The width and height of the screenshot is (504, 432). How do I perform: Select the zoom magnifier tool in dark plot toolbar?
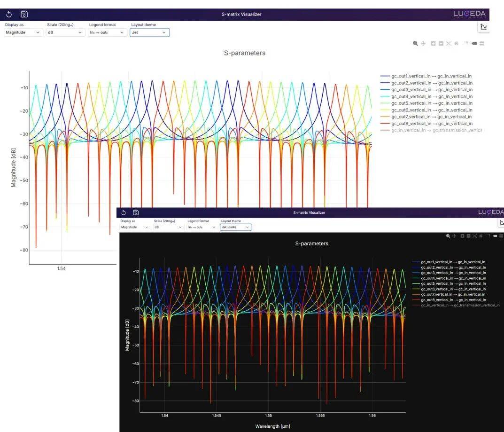pos(448,236)
